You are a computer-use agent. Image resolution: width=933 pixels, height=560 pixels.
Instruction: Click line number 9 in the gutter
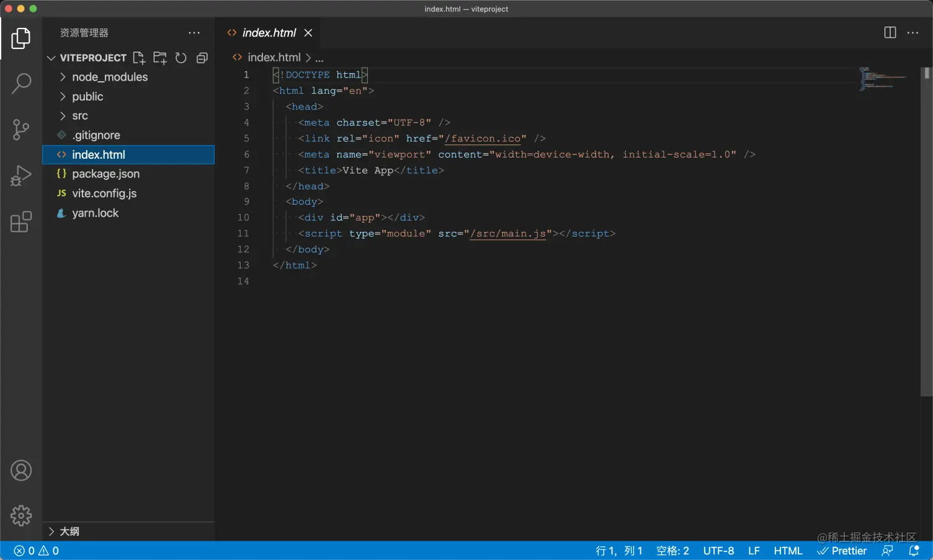tap(246, 202)
